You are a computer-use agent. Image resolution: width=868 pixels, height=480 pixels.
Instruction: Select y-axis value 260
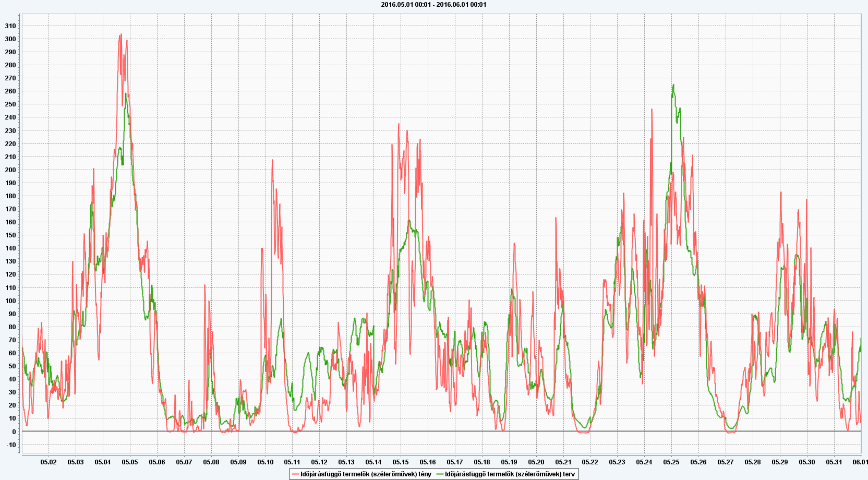point(10,91)
